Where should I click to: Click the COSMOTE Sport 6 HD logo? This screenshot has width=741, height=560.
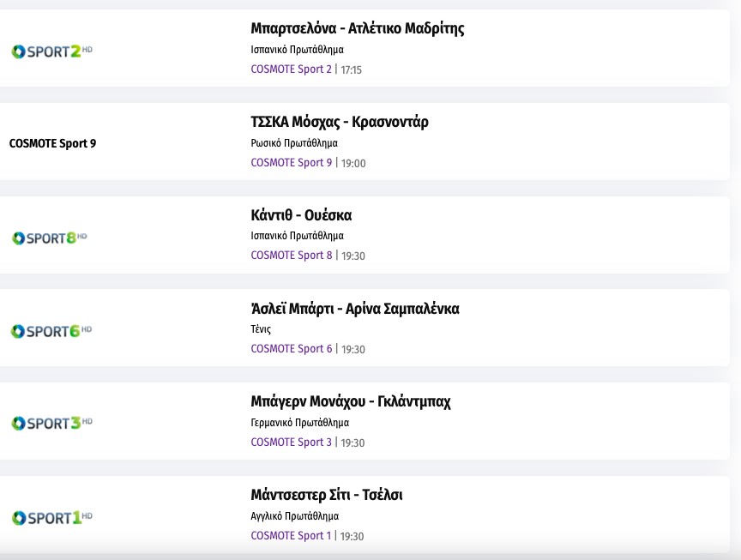point(51,331)
